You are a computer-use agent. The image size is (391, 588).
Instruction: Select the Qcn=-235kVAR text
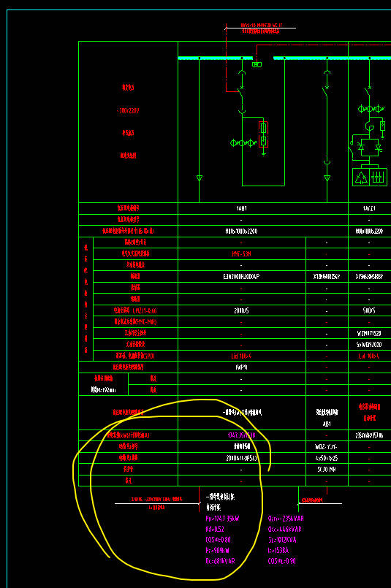tap(286, 519)
